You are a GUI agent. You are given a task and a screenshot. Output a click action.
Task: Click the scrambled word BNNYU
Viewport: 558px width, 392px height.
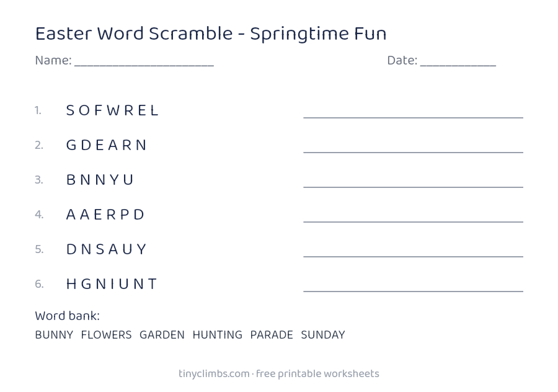(100, 180)
